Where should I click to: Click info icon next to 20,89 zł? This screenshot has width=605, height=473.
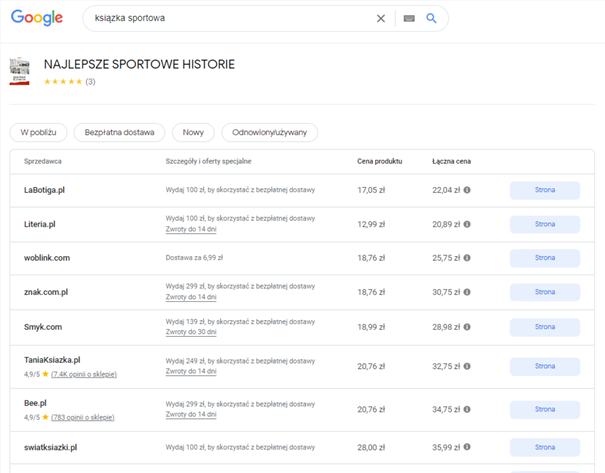[467, 224]
